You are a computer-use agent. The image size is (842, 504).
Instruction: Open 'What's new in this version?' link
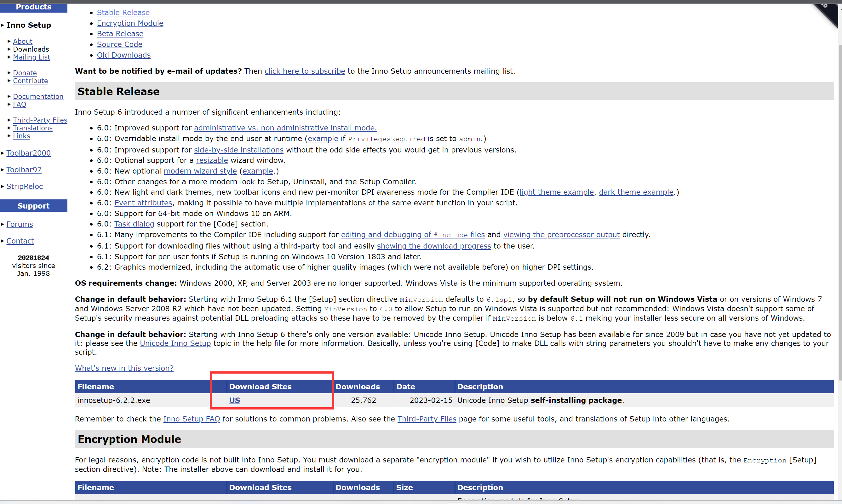[x=124, y=368]
